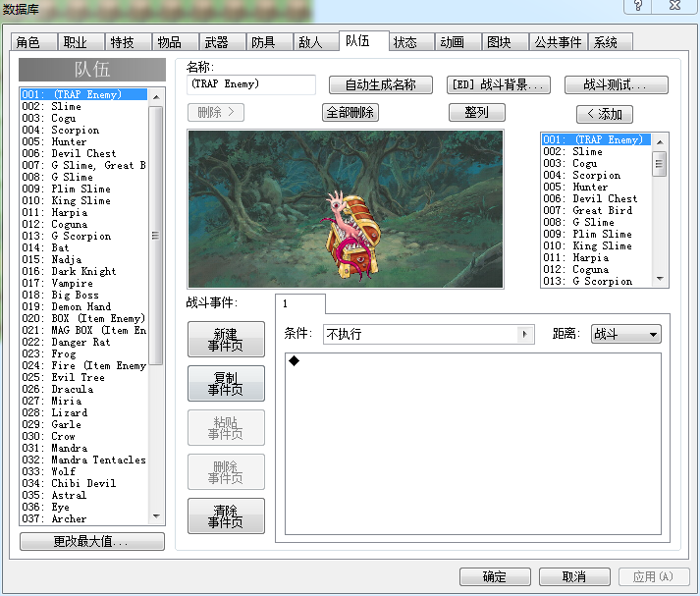Open the 动画 tab
This screenshot has height=596, width=700.
pyautogui.click(x=458, y=42)
